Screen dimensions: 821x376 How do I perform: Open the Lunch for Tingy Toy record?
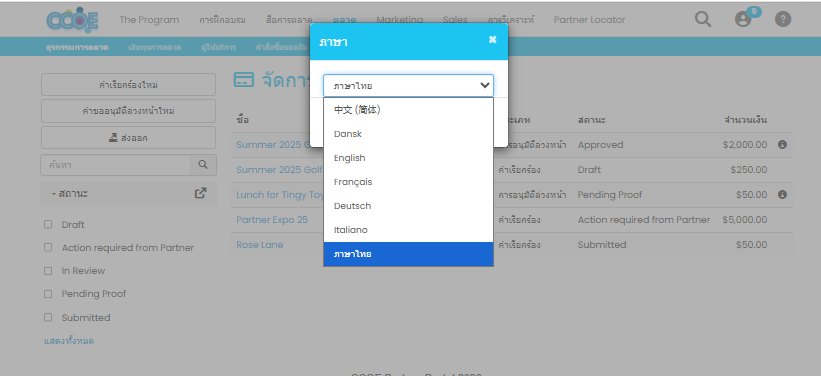click(x=280, y=194)
